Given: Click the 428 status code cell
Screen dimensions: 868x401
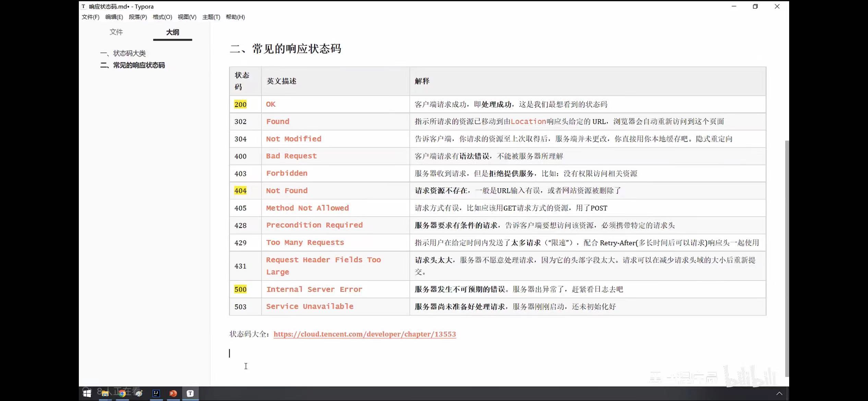Looking at the screenshot, I should pyautogui.click(x=245, y=226).
